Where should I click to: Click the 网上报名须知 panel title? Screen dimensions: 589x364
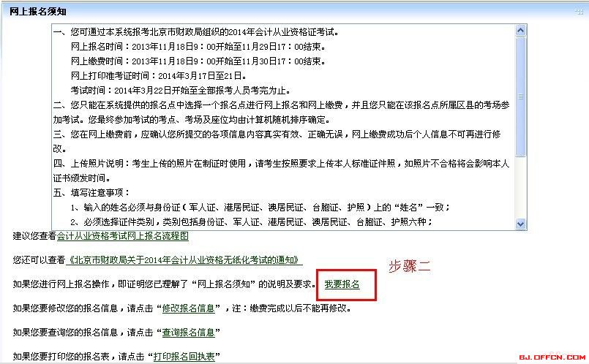pos(38,12)
